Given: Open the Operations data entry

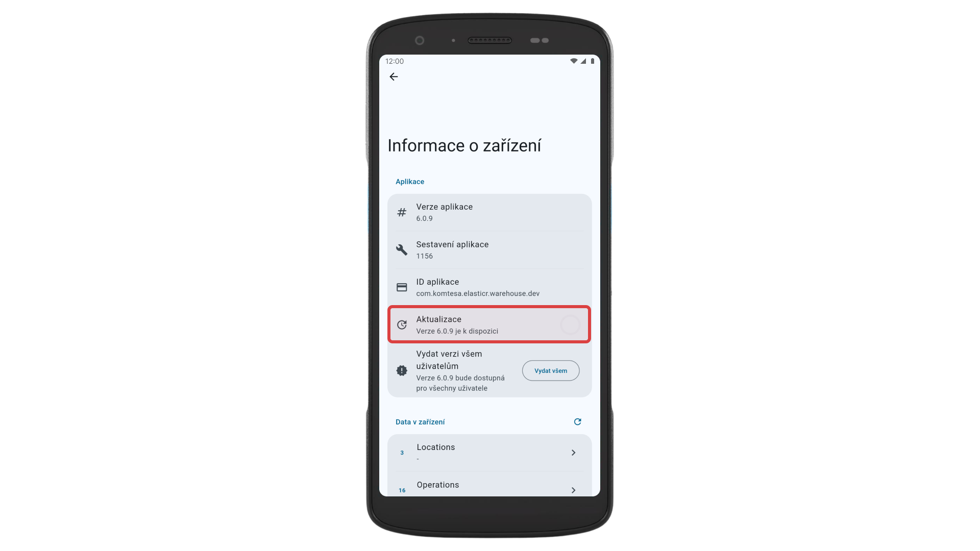Looking at the screenshot, I should tap(489, 484).
